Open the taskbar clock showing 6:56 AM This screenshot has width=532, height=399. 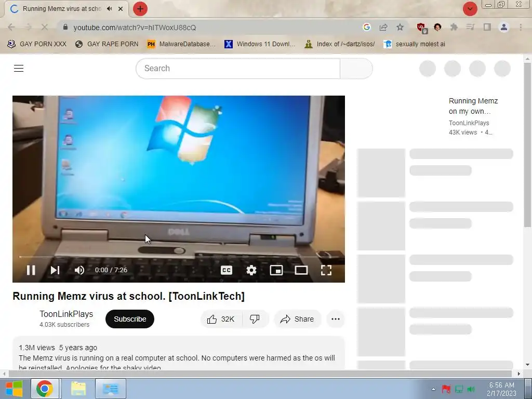(x=501, y=389)
